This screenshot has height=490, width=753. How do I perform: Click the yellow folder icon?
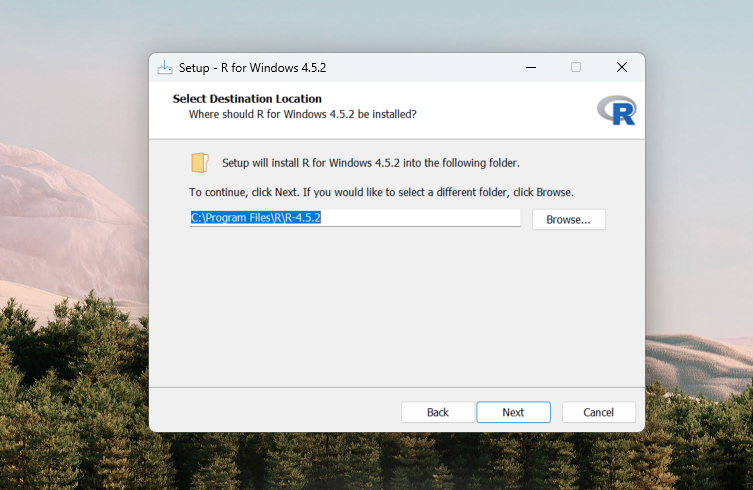point(201,163)
